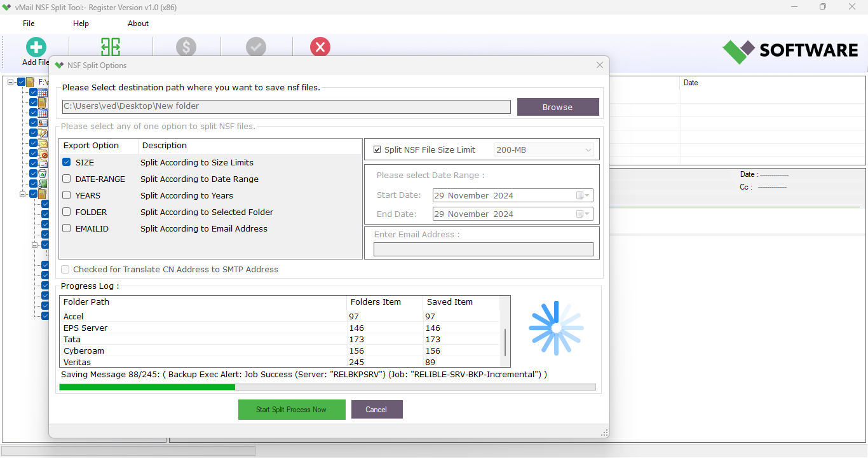Click the Saved Item column header

click(x=461, y=302)
